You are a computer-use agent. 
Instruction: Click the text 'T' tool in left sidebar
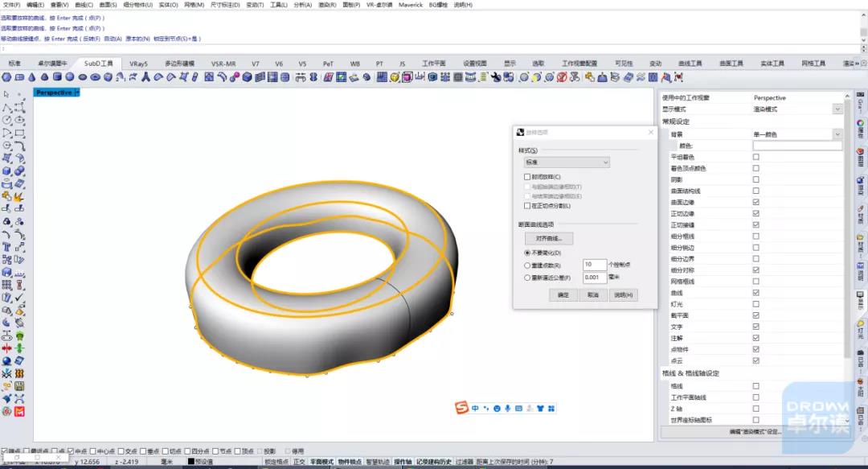click(x=6, y=247)
